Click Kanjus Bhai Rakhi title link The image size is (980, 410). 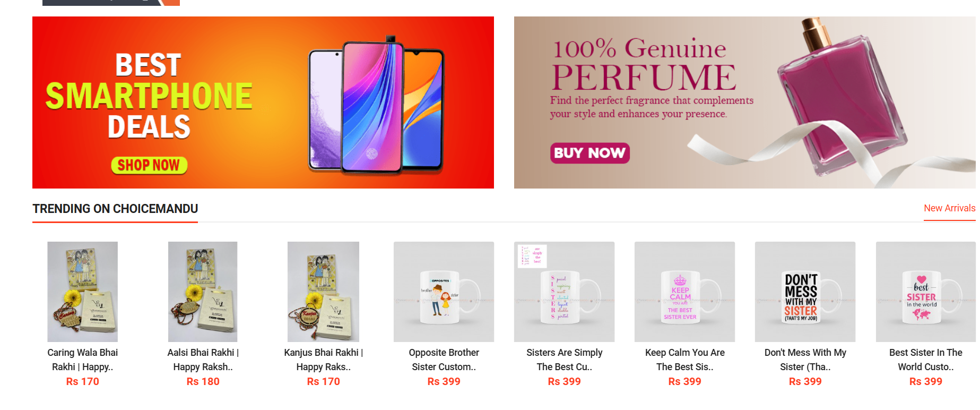323,360
